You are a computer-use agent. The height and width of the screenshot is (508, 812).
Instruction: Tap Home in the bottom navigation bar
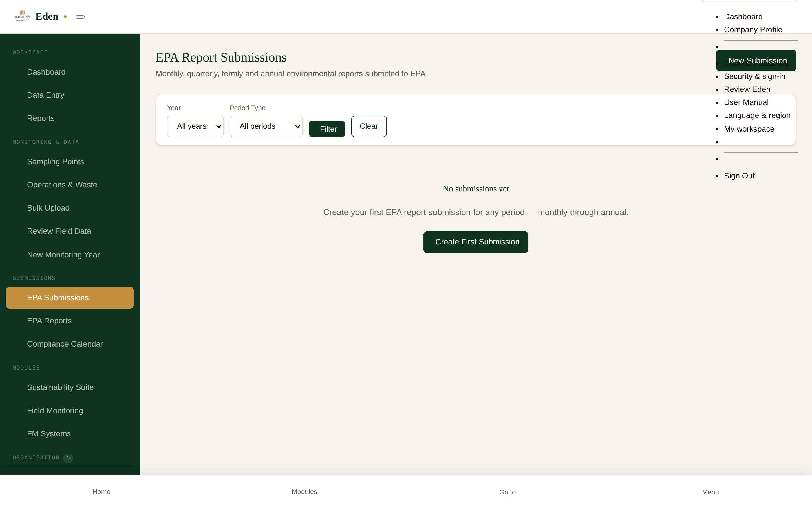click(101, 492)
